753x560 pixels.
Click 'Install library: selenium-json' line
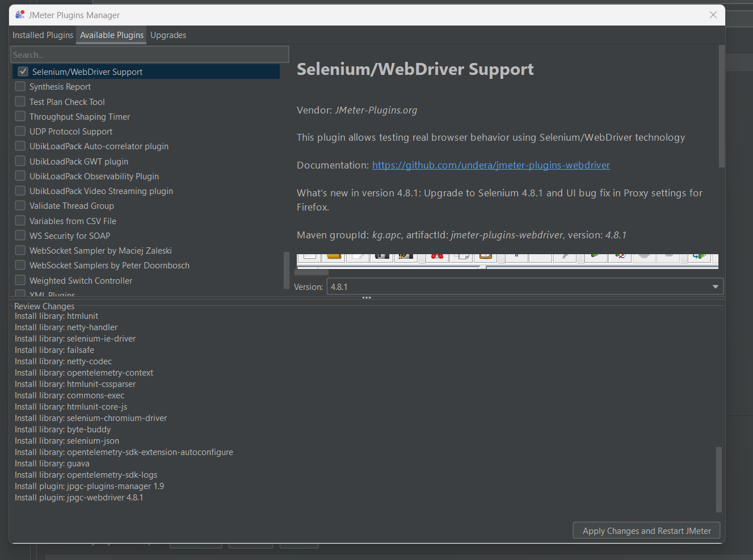click(x=67, y=441)
